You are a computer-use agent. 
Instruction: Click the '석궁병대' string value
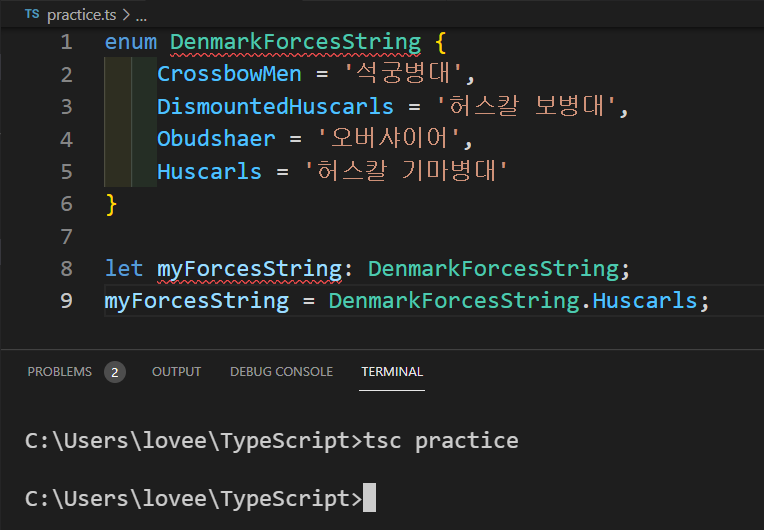403,73
